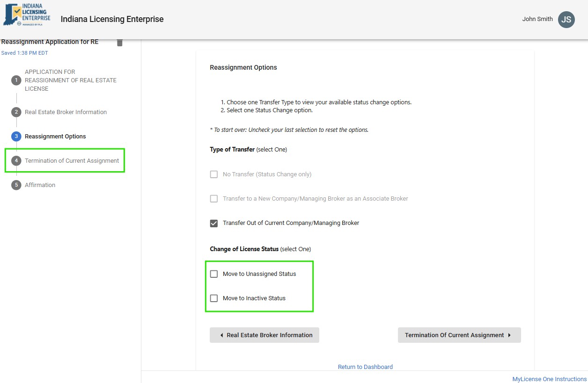The width and height of the screenshot is (588, 383).
Task: Click step 5 number circle icon
Action: tap(16, 185)
